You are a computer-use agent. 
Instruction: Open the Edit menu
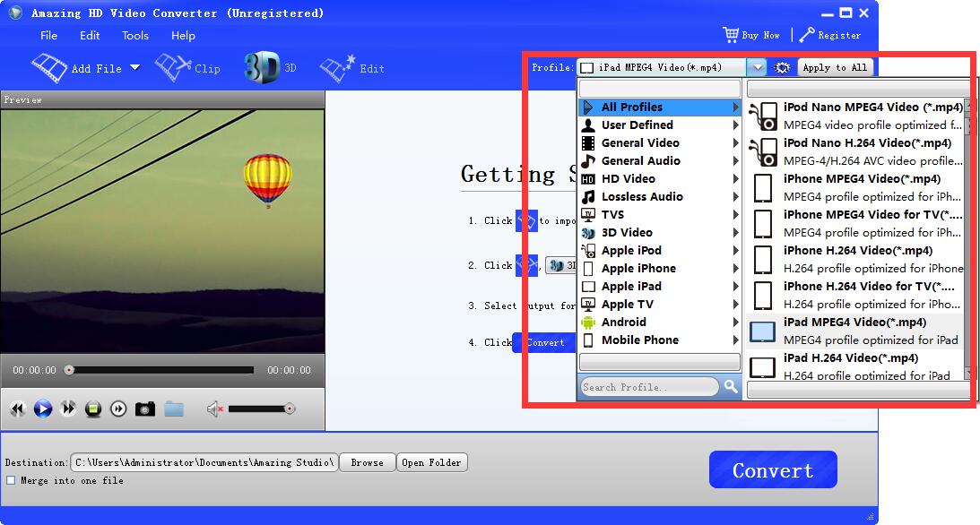click(90, 36)
